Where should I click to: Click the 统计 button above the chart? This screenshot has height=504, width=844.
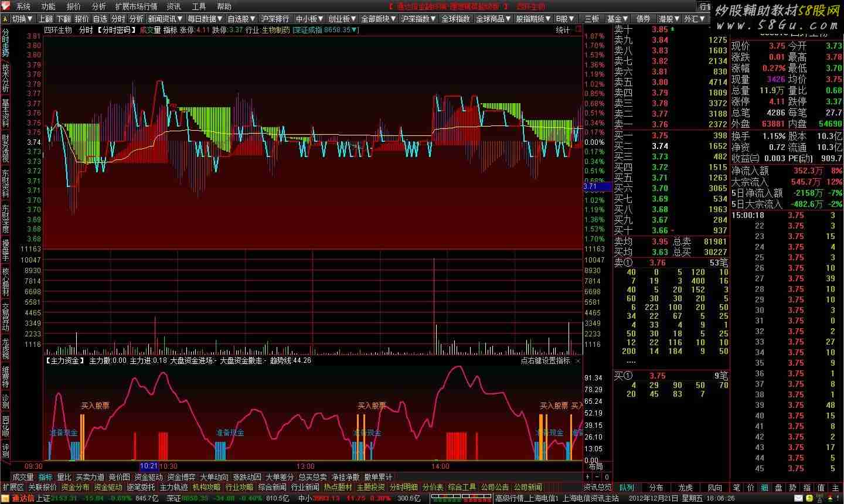(x=563, y=30)
